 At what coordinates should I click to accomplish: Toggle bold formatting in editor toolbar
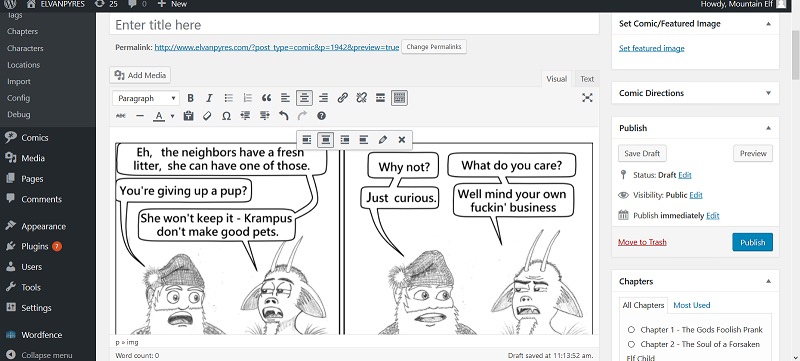tap(190, 98)
